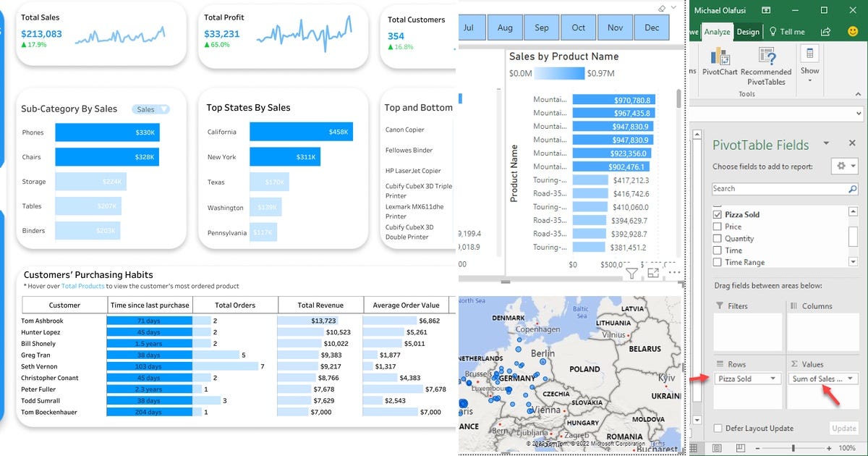Open the PivotTable Fields tools gear icon

click(842, 166)
